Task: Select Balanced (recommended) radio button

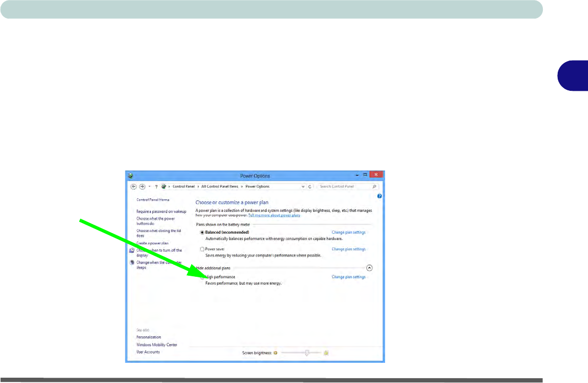Action: [202, 233]
